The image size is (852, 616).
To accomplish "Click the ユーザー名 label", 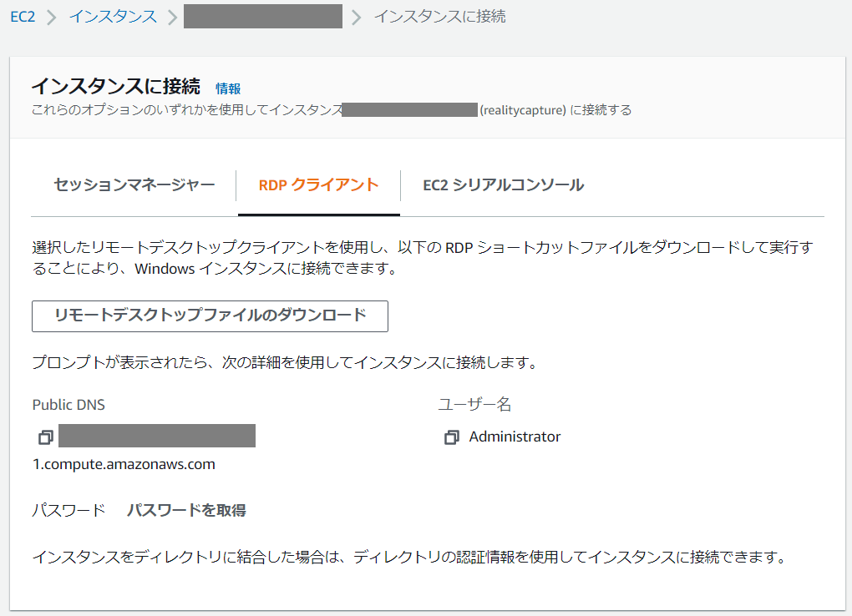I will pyautogui.click(x=474, y=404).
